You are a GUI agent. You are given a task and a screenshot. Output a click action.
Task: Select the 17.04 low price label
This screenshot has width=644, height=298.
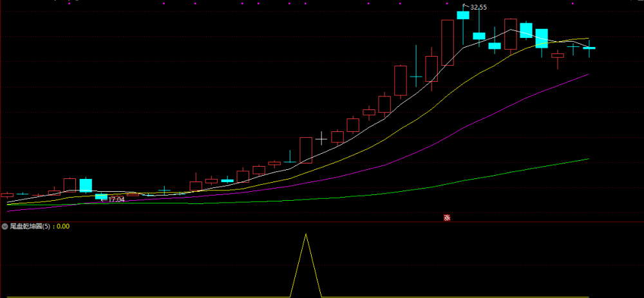point(116,200)
